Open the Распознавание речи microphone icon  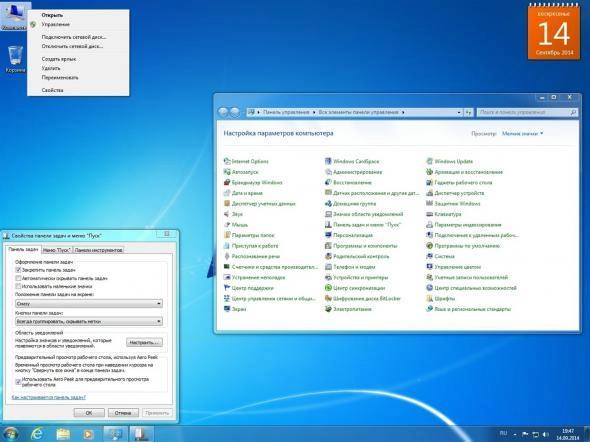pos(227,256)
